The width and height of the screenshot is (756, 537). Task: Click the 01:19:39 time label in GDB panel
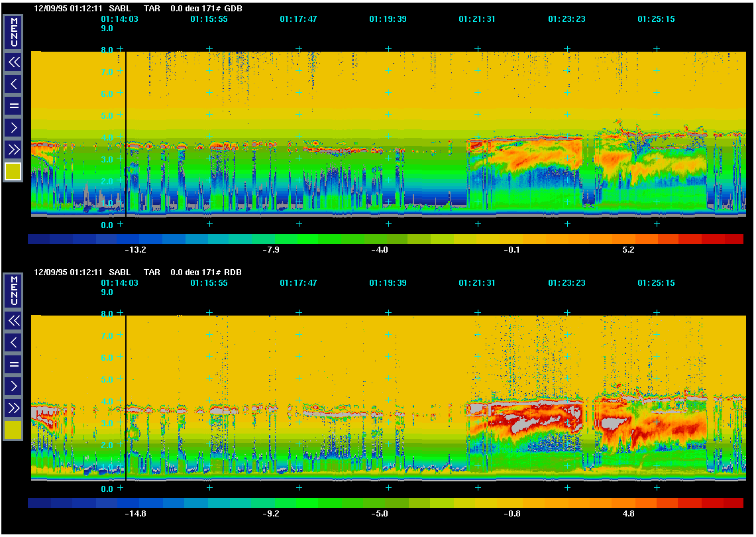[388, 19]
